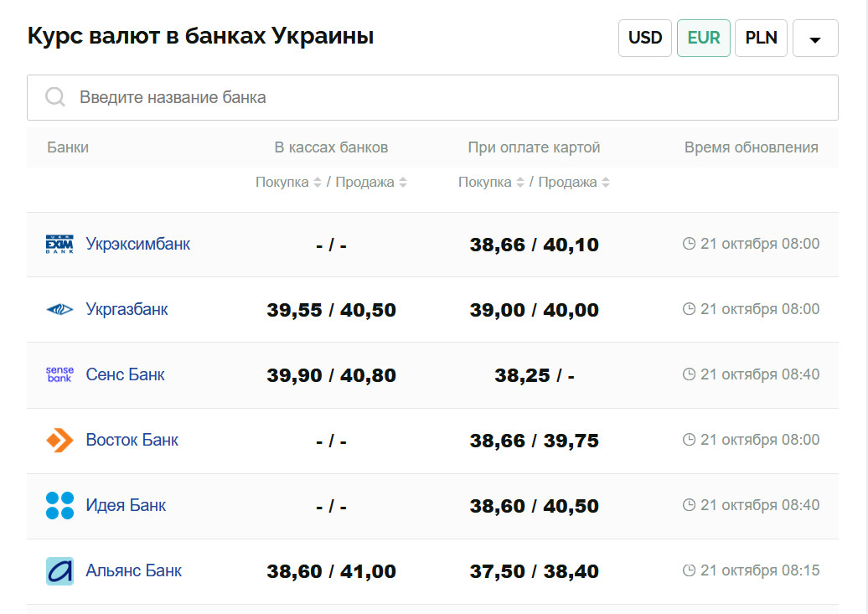Click the Ukreximbank logo icon
Screen dimensions: 868x614
coord(59,244)
